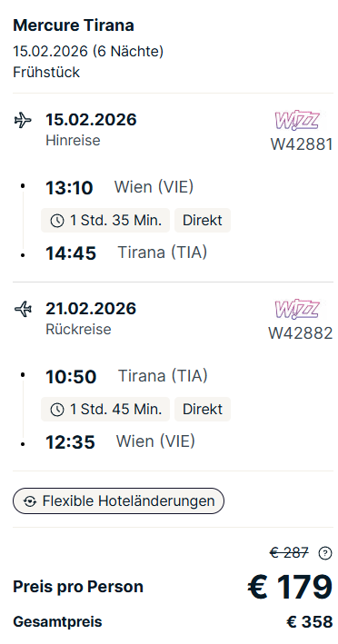Click flight number W42881
The image size is (338, 644).
pos(302,144)
